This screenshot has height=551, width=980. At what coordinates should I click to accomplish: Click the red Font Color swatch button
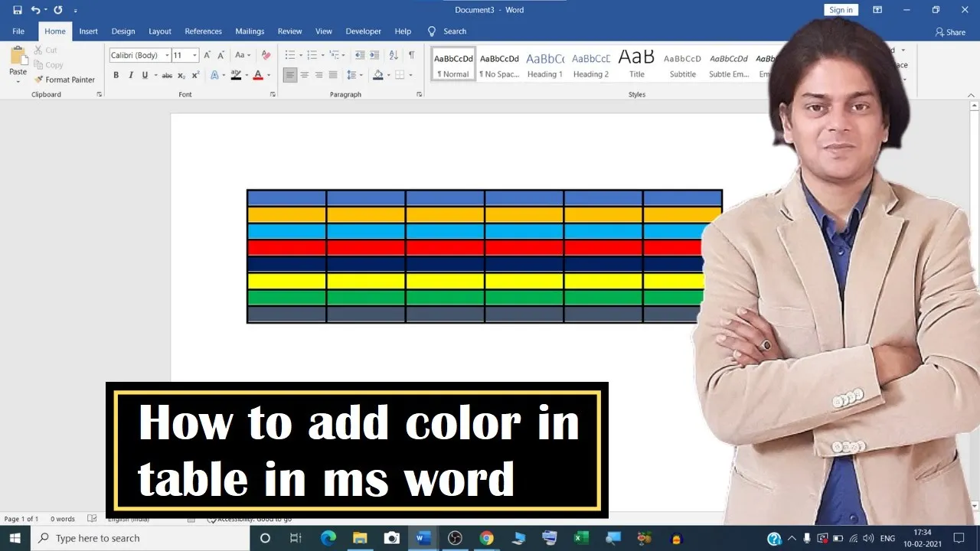[257, 75]
